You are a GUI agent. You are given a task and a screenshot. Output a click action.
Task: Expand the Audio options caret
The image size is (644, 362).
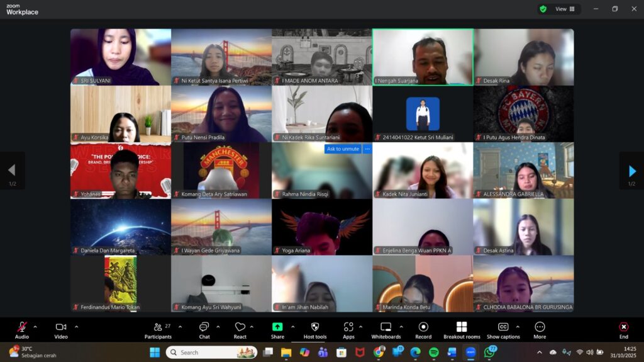[35, 327]
